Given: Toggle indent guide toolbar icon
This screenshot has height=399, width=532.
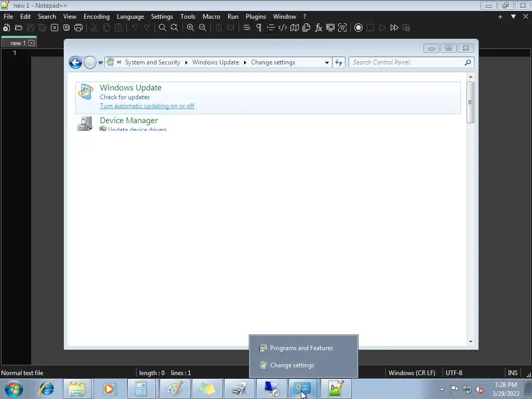Looking at the screenshot, I should click(270, 28).
